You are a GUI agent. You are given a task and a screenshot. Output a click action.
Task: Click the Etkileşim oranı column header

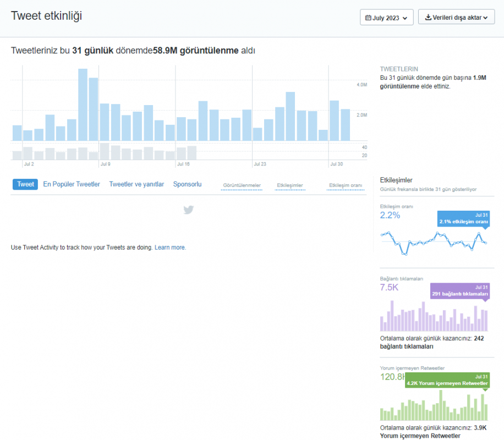346,185
